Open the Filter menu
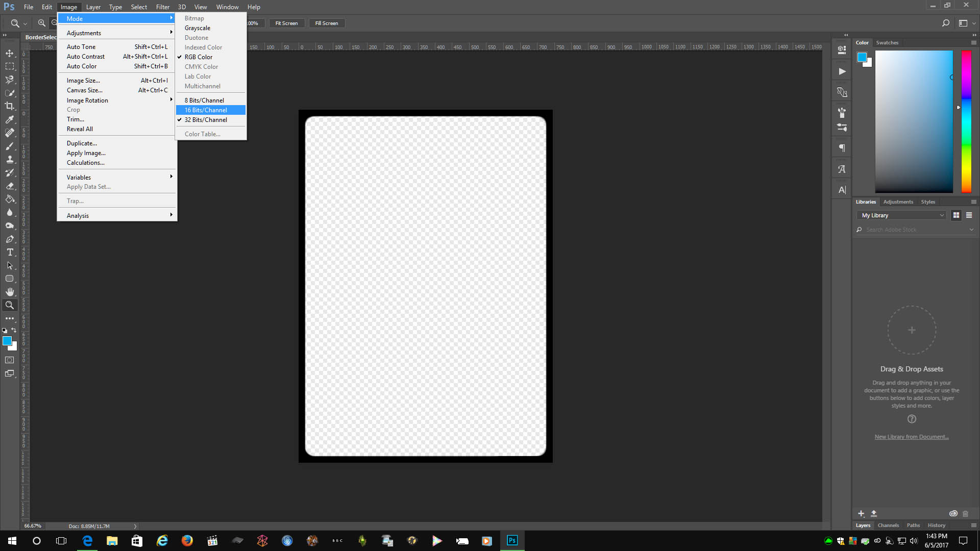 [162, 7]
